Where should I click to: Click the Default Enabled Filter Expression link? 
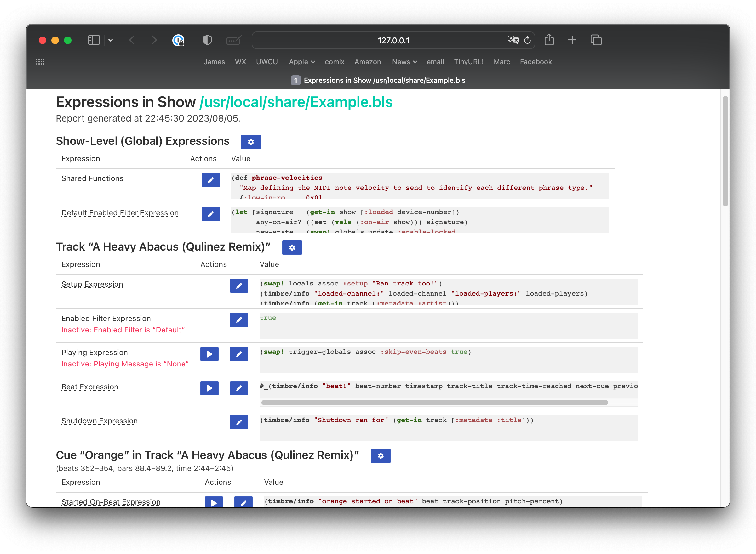tap(120, 212)
